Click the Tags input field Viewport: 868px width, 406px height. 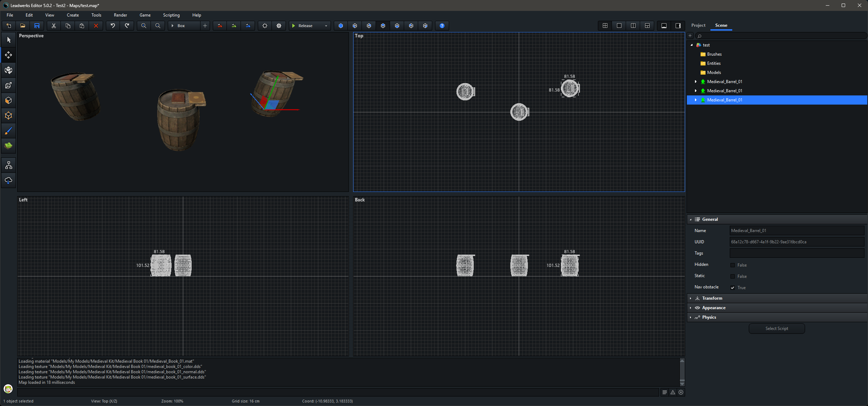(x=797, y=253)
